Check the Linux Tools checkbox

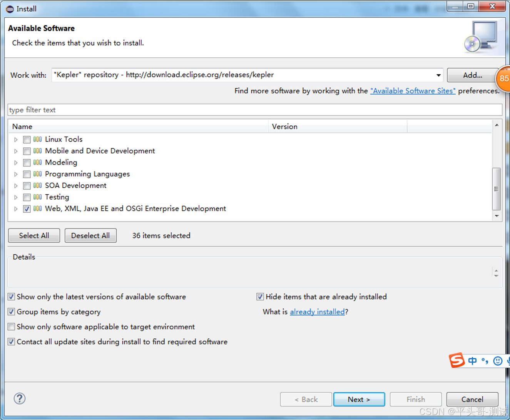pyautogui.click(x=27, y=140)
